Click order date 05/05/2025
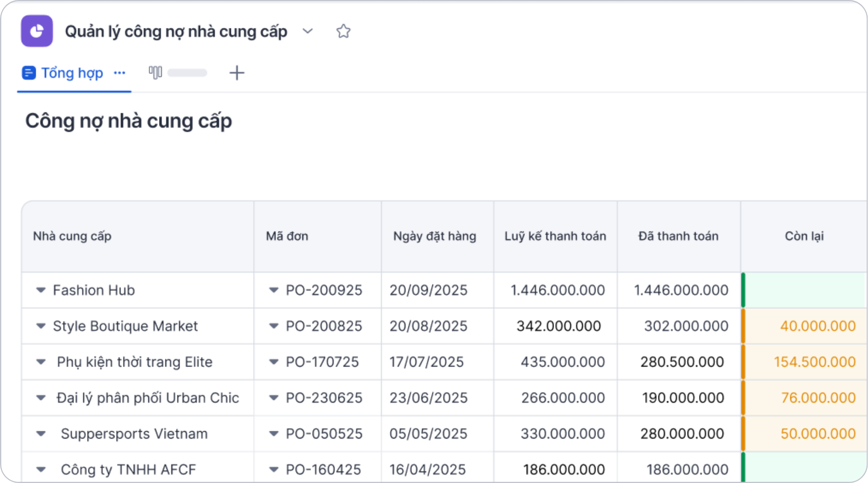The image size is (868, 483). [428, 434]
